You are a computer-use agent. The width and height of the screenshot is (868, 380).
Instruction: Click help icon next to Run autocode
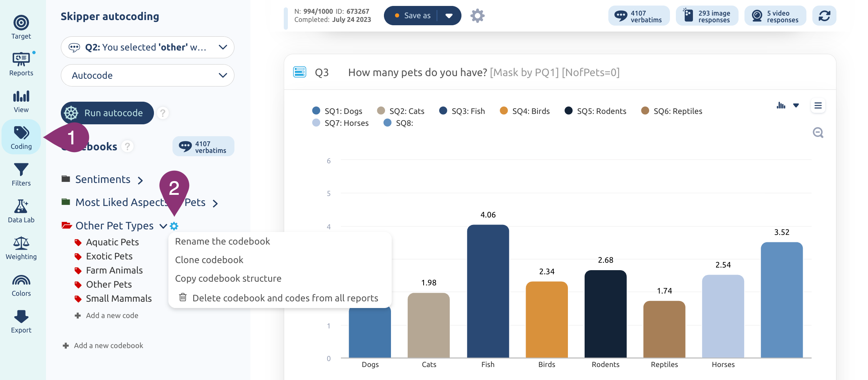coord(162,113)
